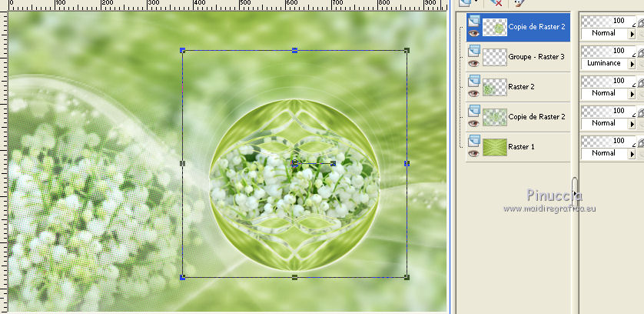This screenshot has width=644, height=314.
Task: Click the lower-right corner transform handle
Action: (407, 277)
